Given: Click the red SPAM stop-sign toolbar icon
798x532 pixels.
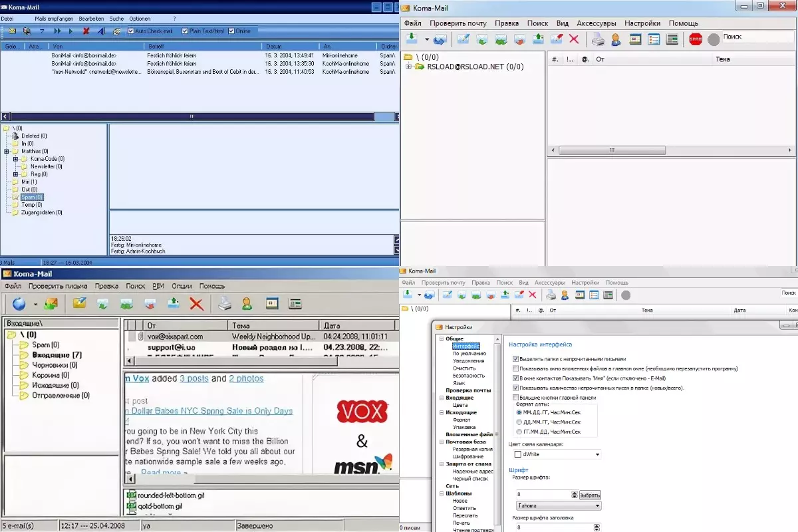Looking at the screenshot, I should coord(696,40).
